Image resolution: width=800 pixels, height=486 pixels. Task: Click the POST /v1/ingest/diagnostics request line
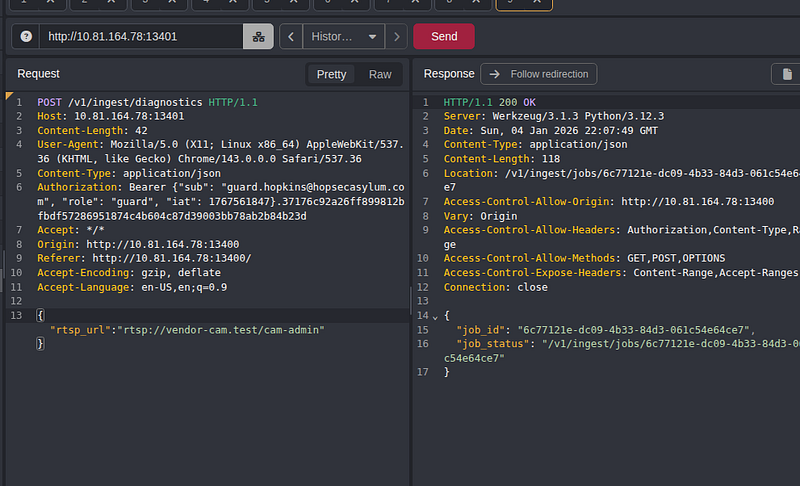(x=147, y=102)
